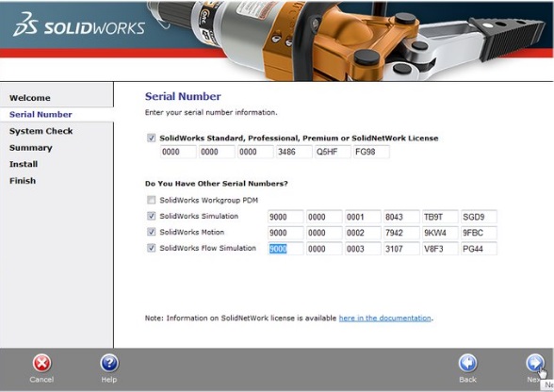Click Flow Simulation field containing 3107
Screen dimensions: 554x392
[401, 249]
